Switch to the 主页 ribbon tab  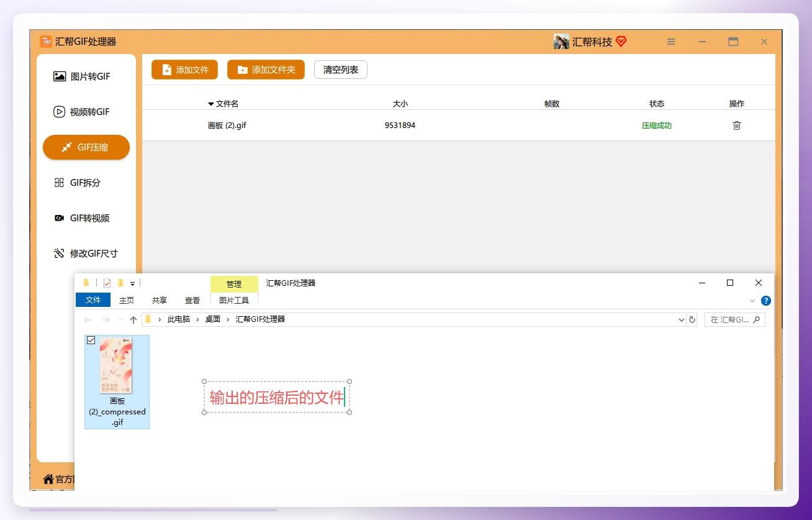(127, 300)
